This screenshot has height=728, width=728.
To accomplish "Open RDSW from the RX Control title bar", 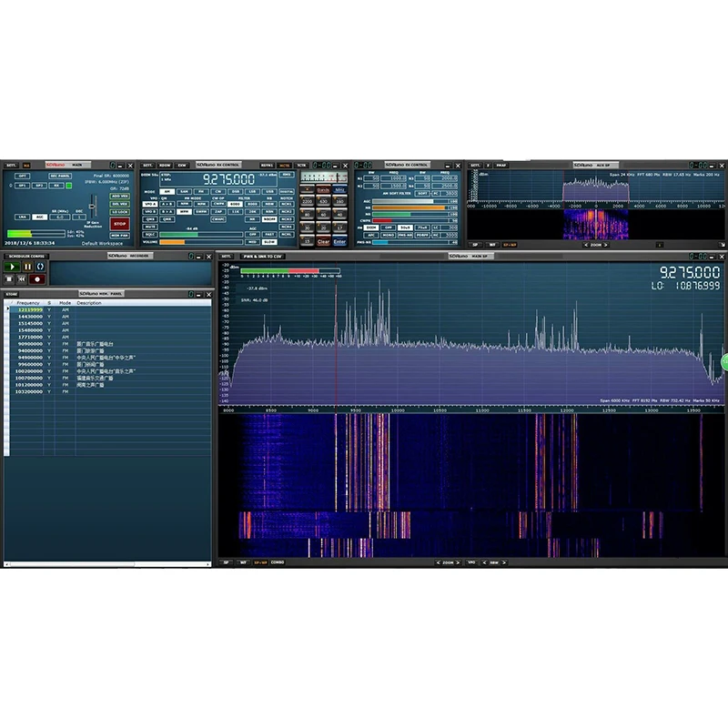I will tap(165, 166).
